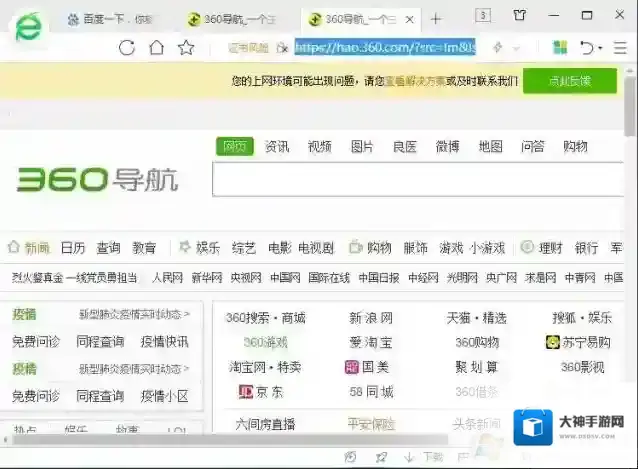Open the green extensions grid icon
The height and width of the screenshot is (469, 638).
[560, 48]
